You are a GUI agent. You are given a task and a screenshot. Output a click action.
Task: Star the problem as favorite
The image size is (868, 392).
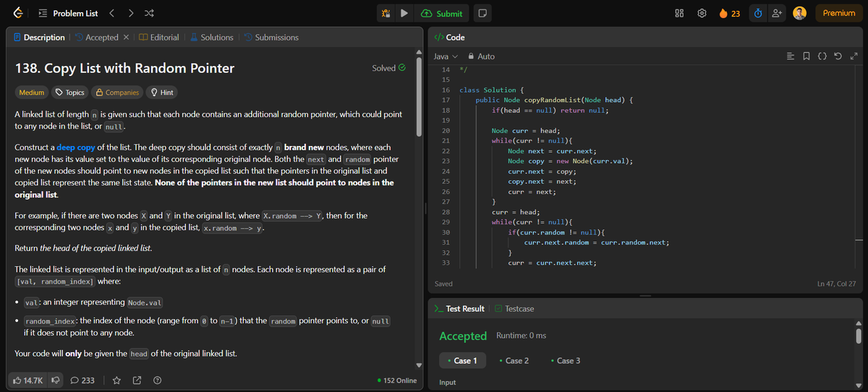click(116, 380)
